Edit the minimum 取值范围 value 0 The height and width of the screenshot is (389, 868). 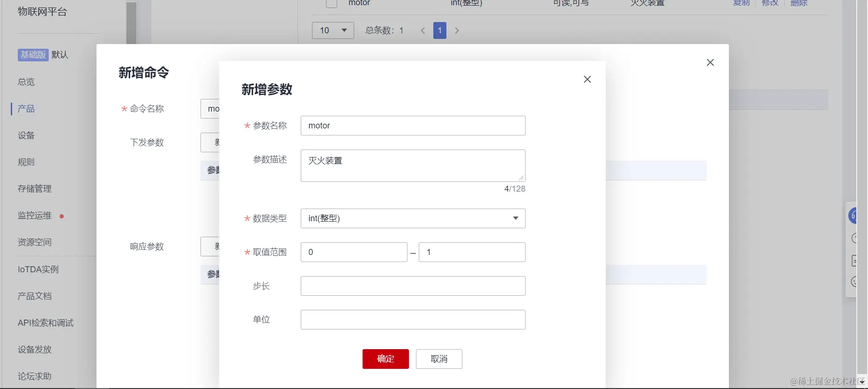(354, 252)
